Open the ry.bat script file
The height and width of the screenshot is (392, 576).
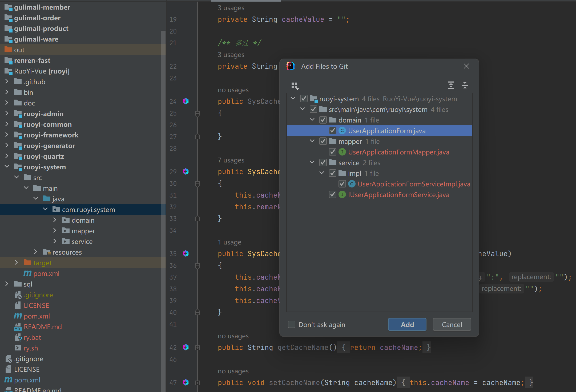[32, 337]
